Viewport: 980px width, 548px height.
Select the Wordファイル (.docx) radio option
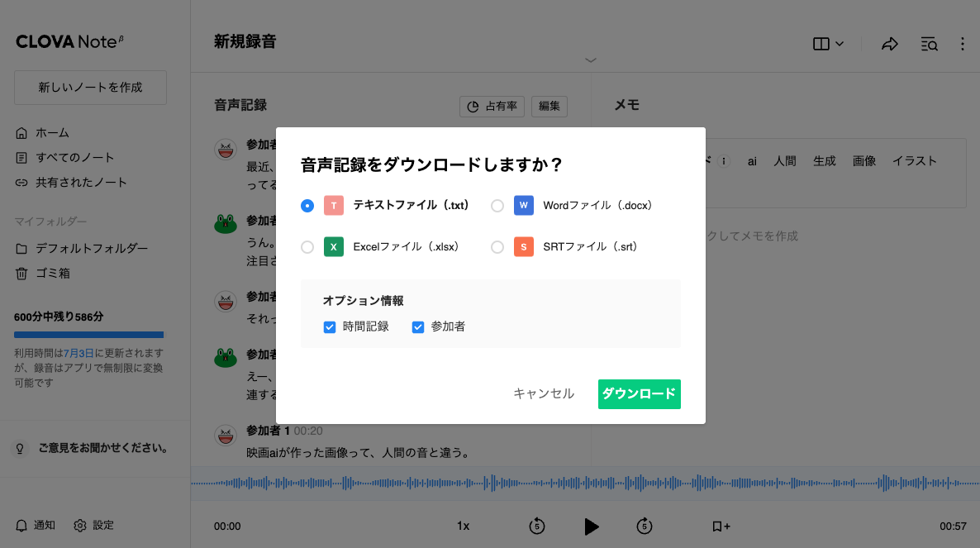tap(497, 206)
